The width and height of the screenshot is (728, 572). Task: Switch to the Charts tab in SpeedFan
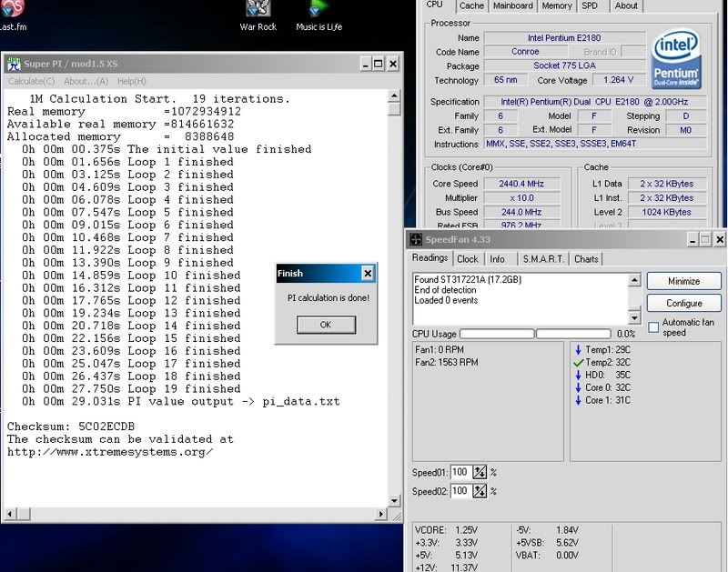586,259
